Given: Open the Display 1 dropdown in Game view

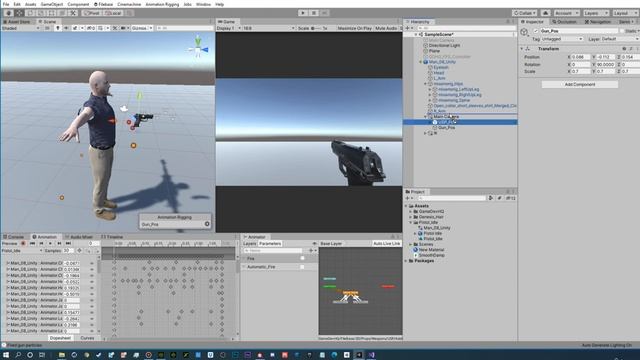Looking at the screenshot, I should tap(228, 28).
